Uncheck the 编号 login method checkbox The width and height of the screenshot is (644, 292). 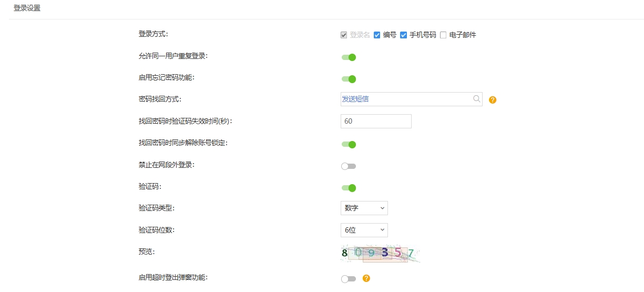377,35
